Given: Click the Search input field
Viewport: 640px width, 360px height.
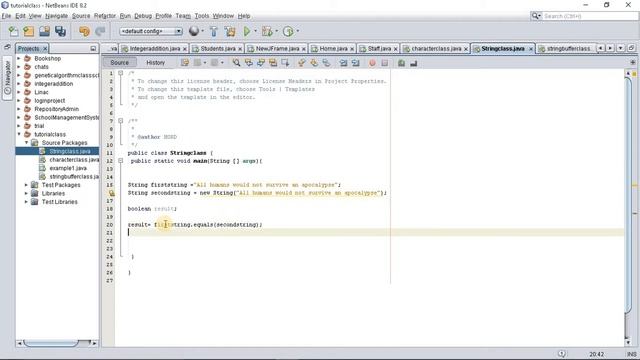Looking at the screenshot, I should coord(589,16).
